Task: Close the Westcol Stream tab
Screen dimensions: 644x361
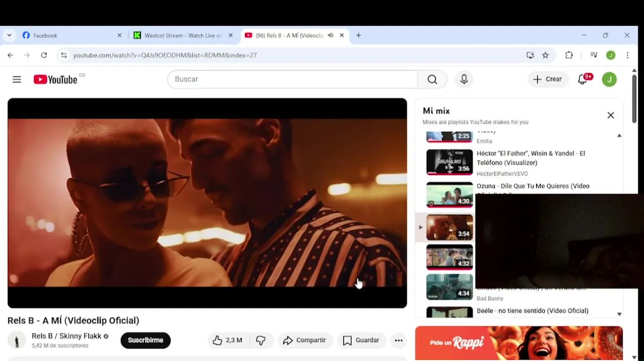Action: [231, 36]
